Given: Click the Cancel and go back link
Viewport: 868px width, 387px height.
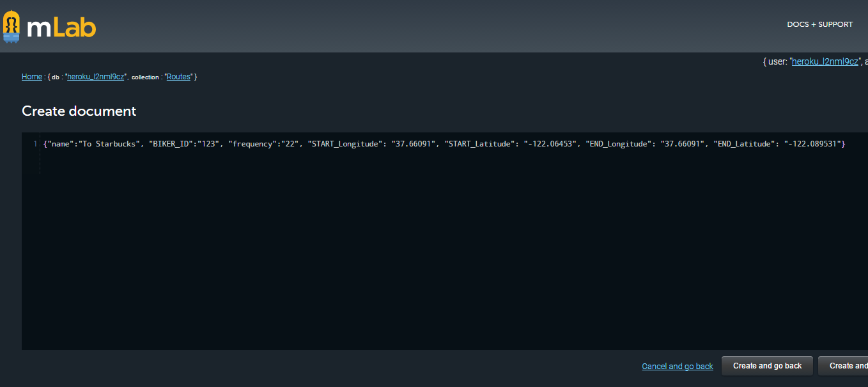Looking at the screenshot, I should click(677, 367).
